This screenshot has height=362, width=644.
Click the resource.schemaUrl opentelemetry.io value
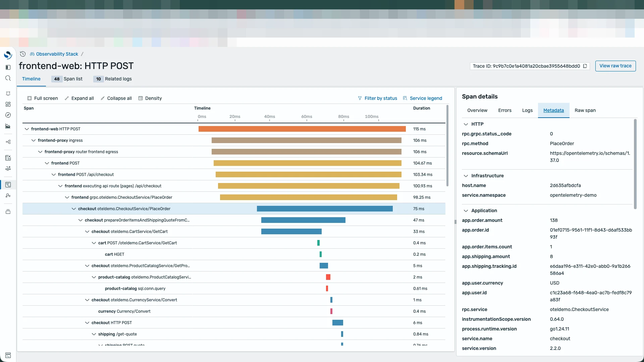[590, 157]
